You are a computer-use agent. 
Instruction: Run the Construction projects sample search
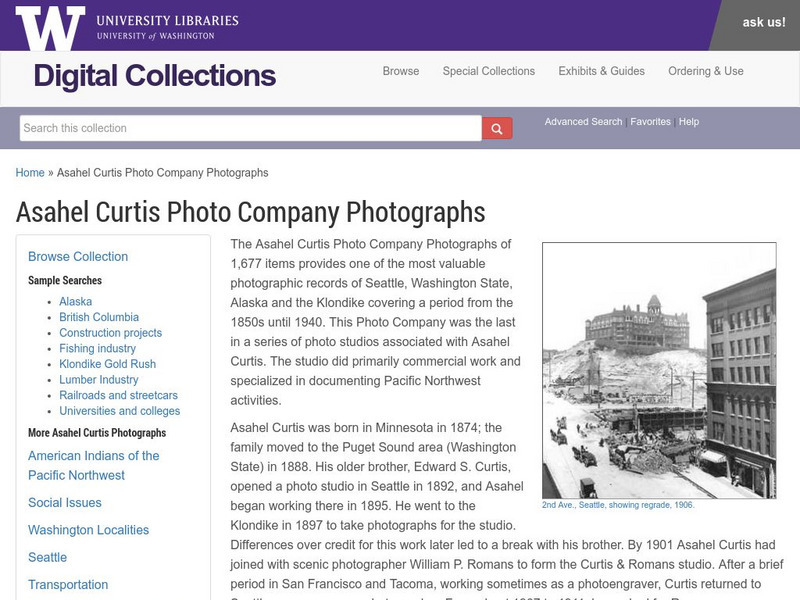pos(110,333)
